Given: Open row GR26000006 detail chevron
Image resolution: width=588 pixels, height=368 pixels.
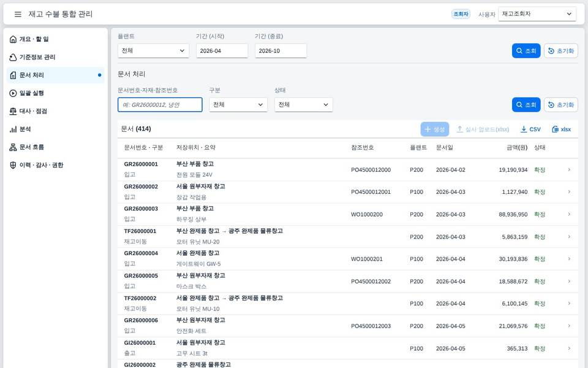Looking at the screenshot, I should (x=569, y=326).
